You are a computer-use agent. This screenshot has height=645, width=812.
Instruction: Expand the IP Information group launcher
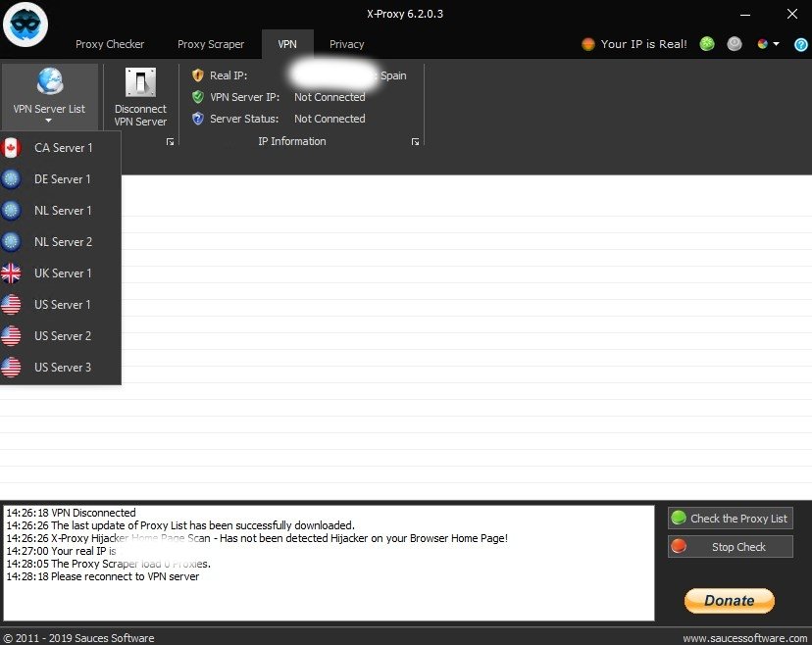tap(416, 141)
